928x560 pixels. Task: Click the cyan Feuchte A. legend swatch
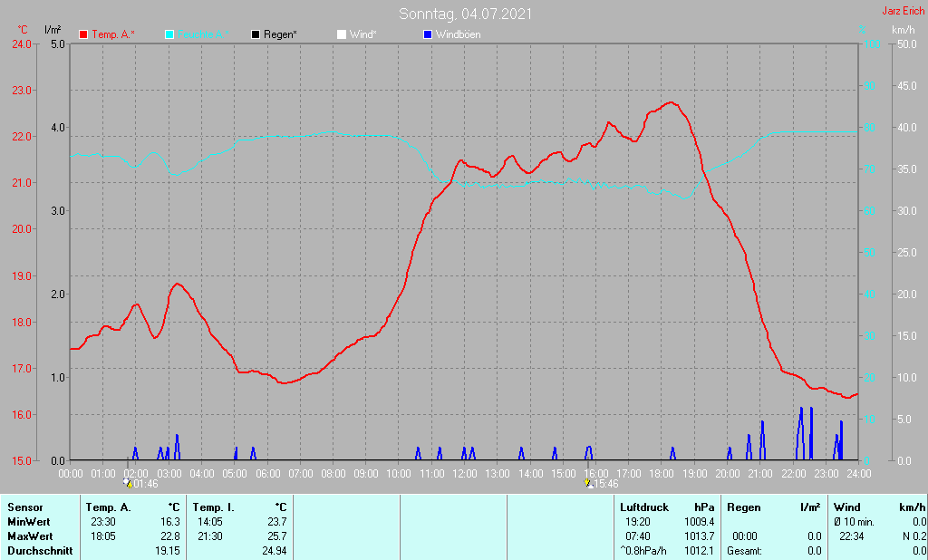coord(169,34)
